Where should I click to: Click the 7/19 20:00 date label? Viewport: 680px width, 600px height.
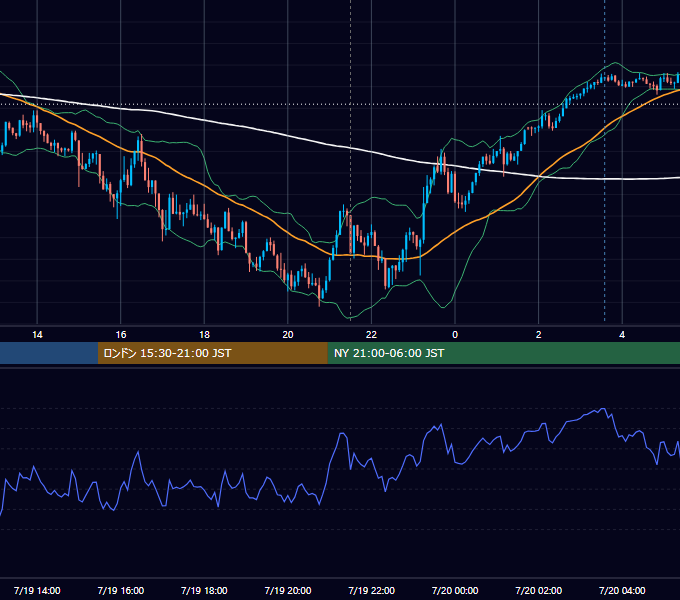tap(288, 590)
